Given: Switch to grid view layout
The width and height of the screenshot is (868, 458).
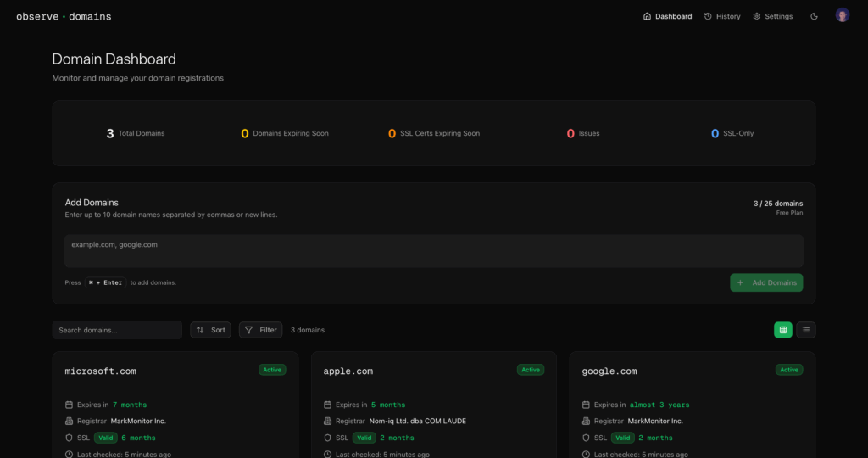Looking at the screenshot, I should [x=782, y=330].
